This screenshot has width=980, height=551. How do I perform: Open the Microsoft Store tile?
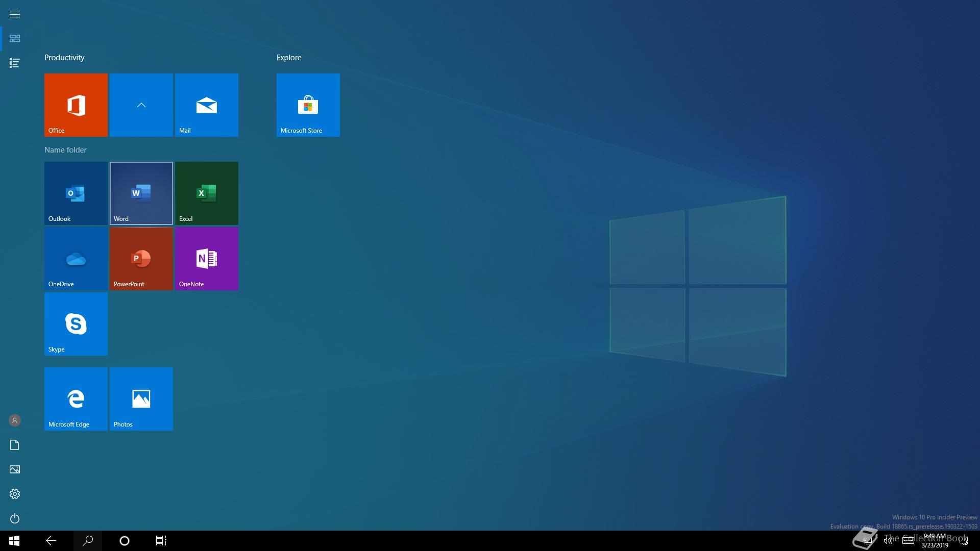click(308, 105)
